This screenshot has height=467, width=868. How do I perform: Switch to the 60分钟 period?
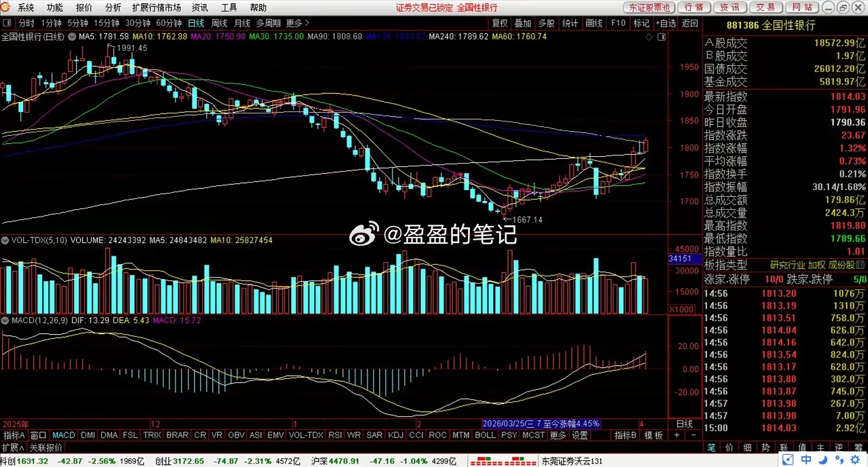pos(169,23)
